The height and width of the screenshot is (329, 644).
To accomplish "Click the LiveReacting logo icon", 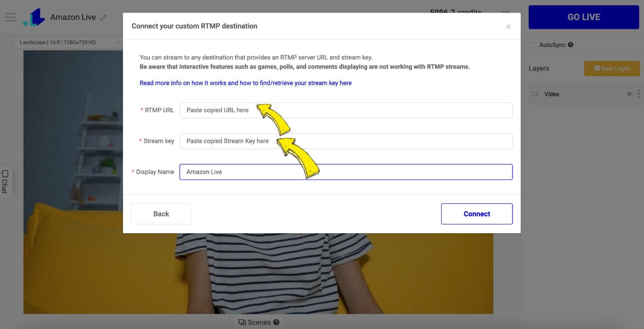I will tap(34, 17).
